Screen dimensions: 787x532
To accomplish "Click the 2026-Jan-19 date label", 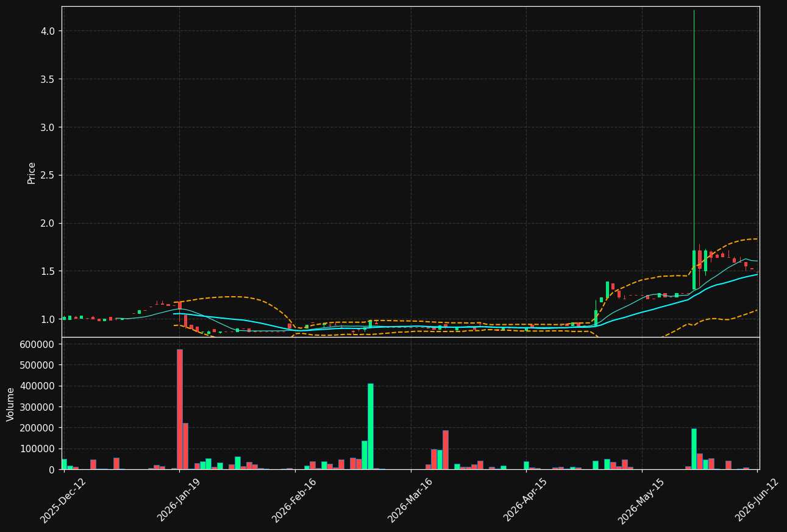I will [x=179, y=500].
